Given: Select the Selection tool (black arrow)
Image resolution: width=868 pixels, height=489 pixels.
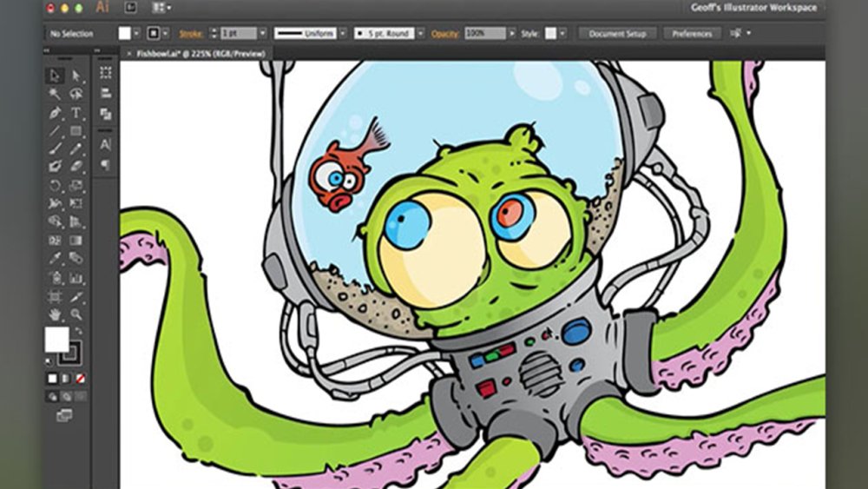Looking at the screenshot, I should point(55,76).
